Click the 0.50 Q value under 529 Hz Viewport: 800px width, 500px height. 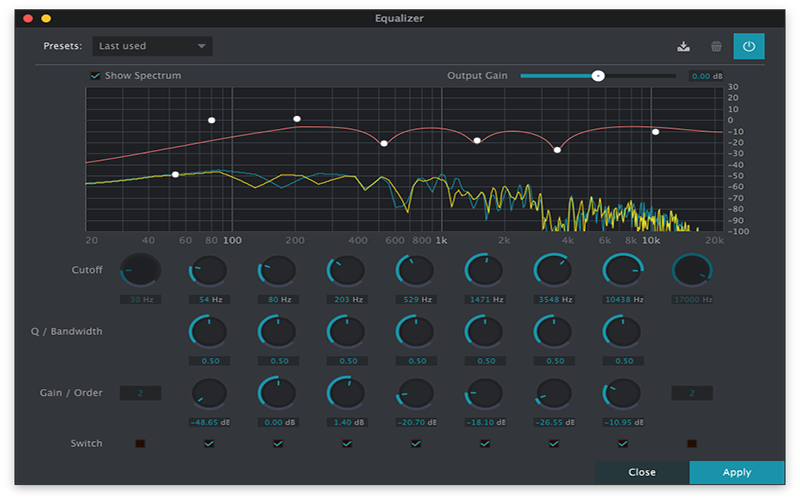tap(416, 361)
